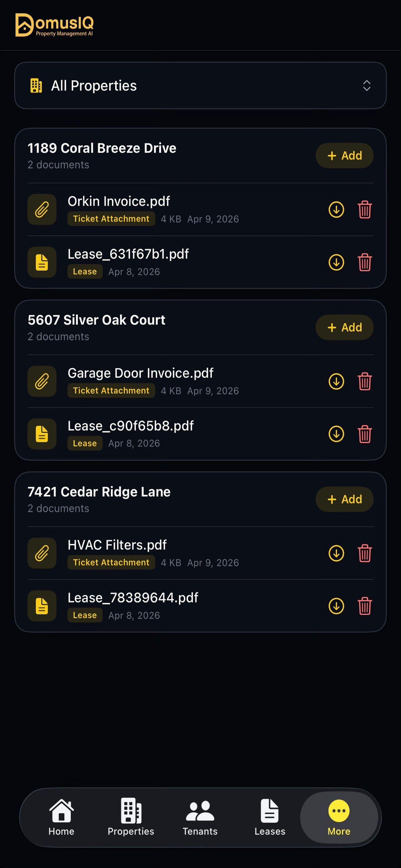
Task: Go to the Home tab
Action: (x=61, y=817)
